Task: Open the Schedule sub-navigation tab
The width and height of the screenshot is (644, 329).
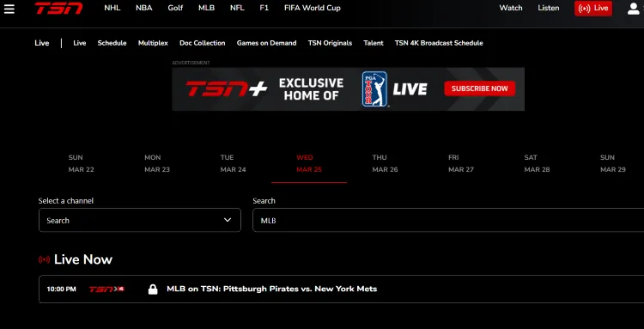Action: tap(112, 43)
